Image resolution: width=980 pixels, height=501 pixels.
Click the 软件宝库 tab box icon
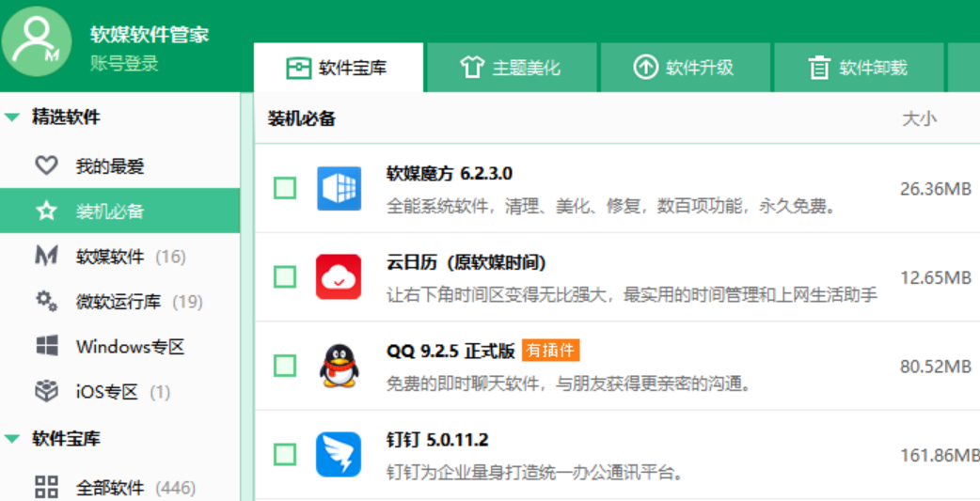click(299, 68)
